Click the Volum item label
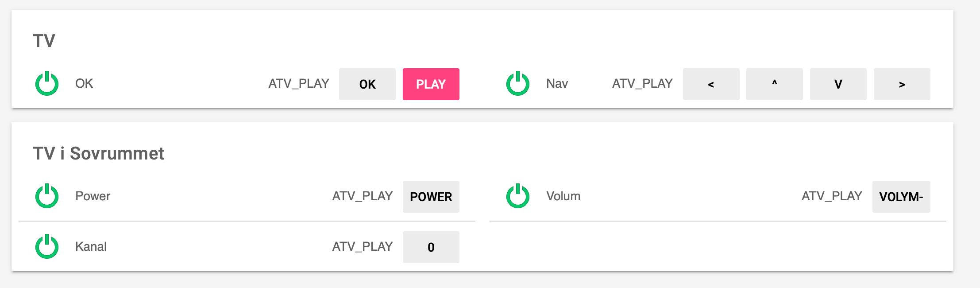Viewport: 980px width, 288px height. [563, 196]
